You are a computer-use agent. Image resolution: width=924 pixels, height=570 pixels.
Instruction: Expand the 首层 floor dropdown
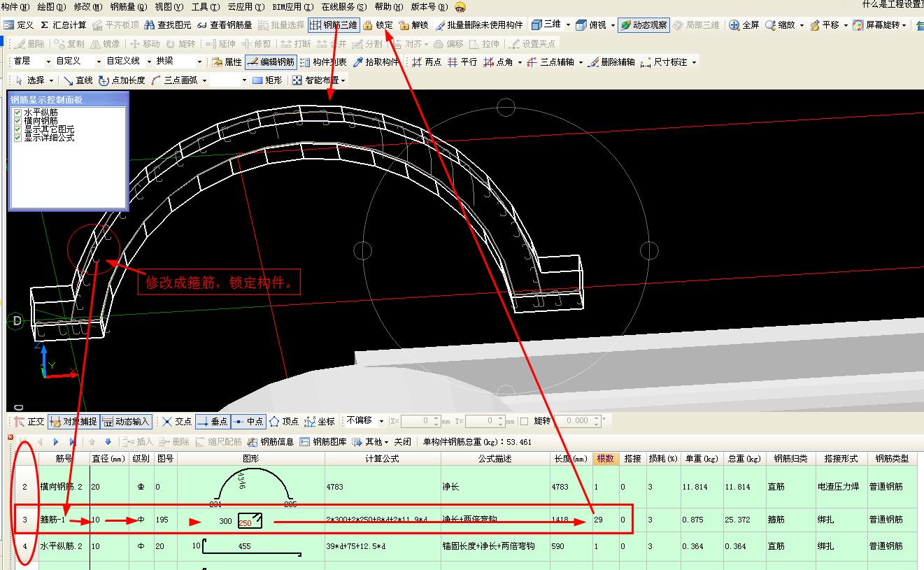(x=31, y=62)
